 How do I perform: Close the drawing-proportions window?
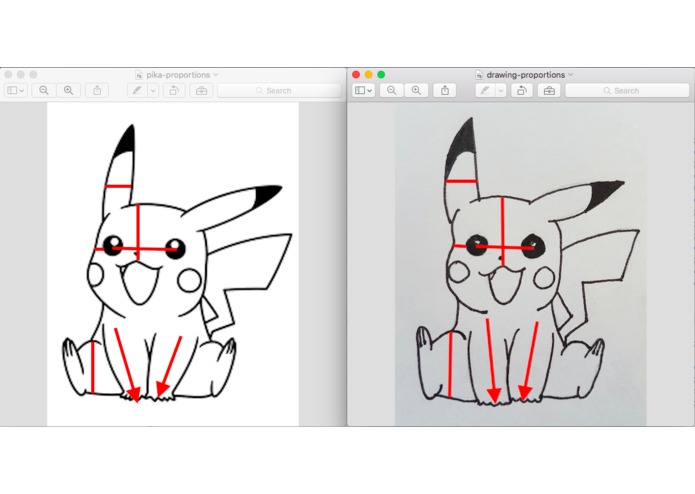356,74
